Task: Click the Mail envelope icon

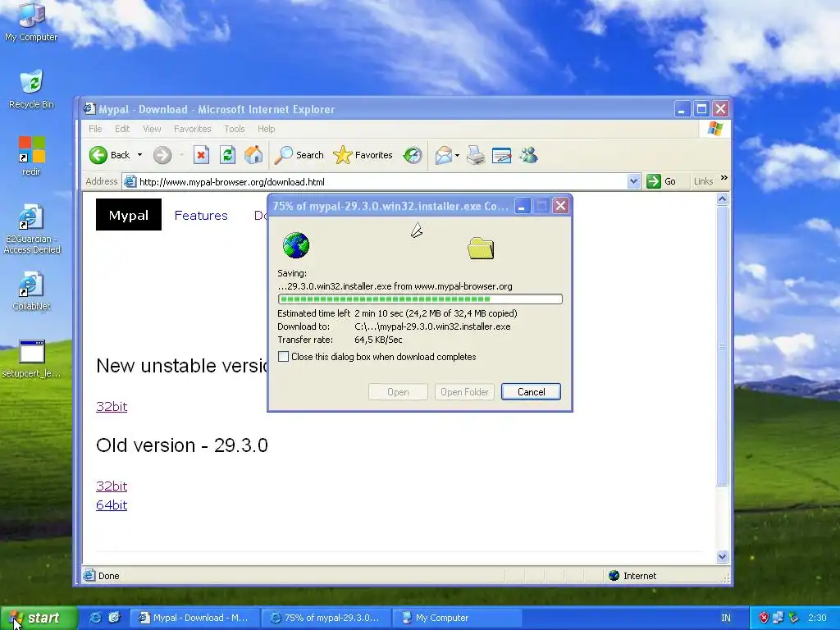Action: tap(444, 155)
